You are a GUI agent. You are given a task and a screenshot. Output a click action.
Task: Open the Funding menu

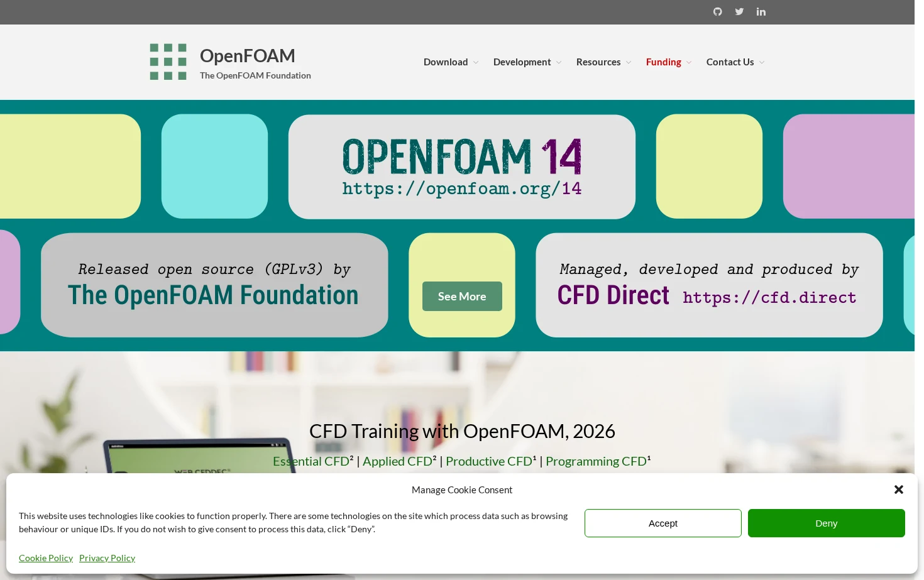(664, 62)
